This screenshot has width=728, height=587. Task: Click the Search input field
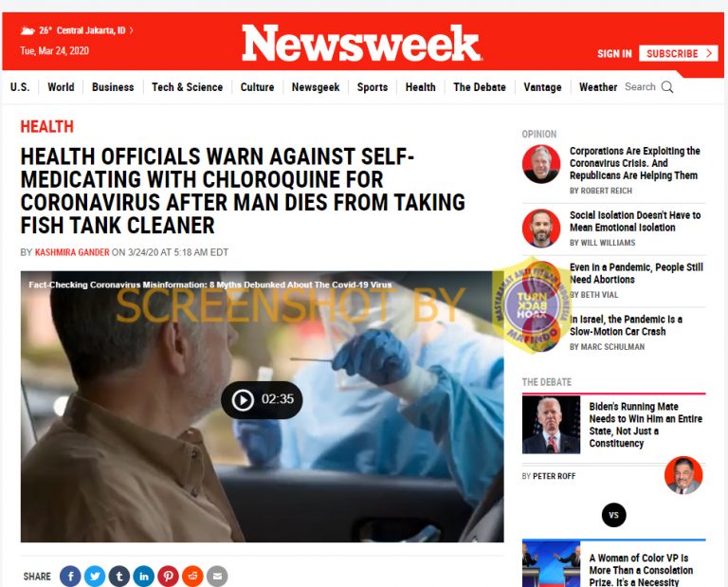640,87
